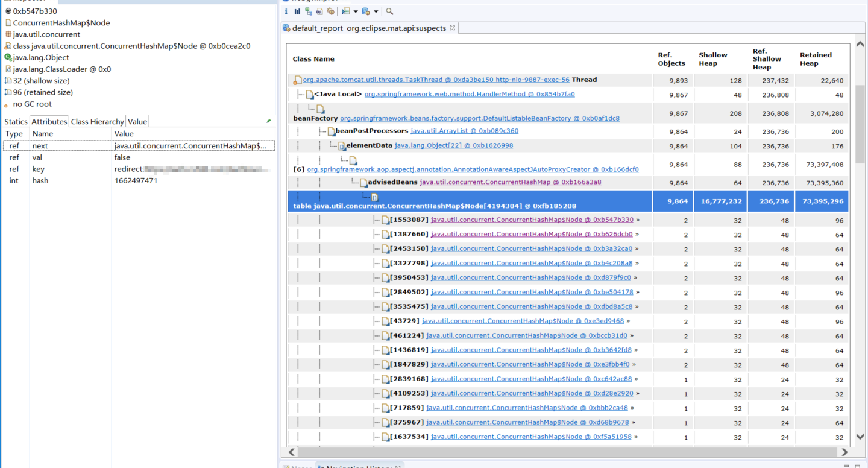The height and width of the screenshot is (468, 868).
Task: Open the java.util.ArrayList @ 0xb089c360 link
Action: click(x=464, y=131)
